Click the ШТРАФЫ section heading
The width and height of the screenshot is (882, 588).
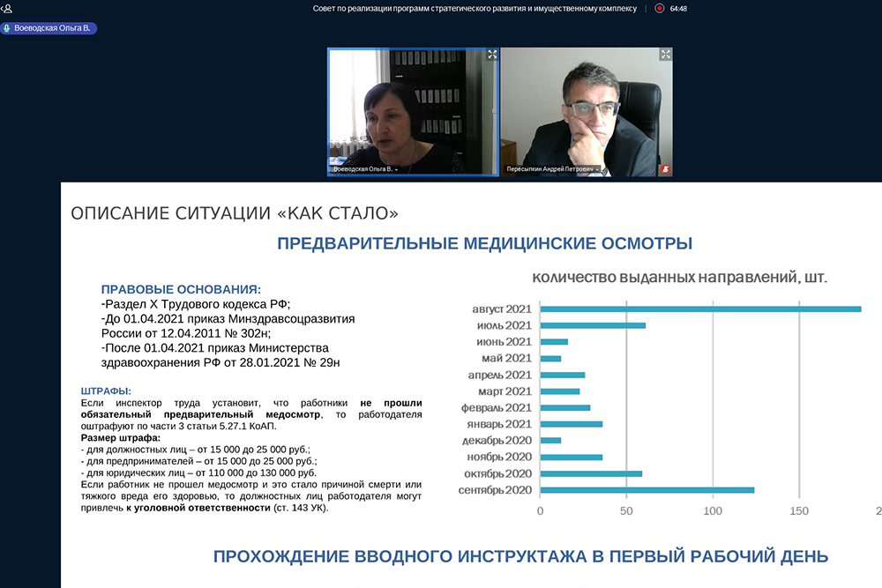click(x=106, y=391)
